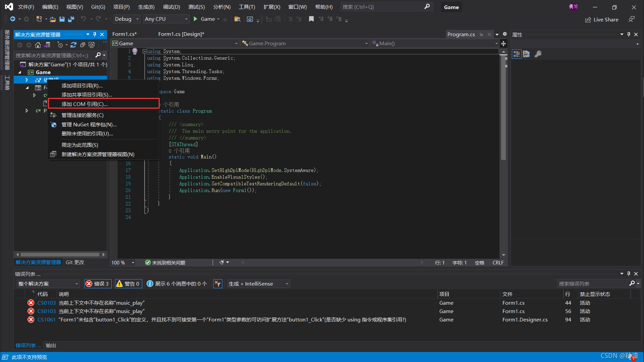The height and width of the screenshot is (362, 644).
Task: Switch to the Form1.cs [Design] tab
Action: click(181, 34)
